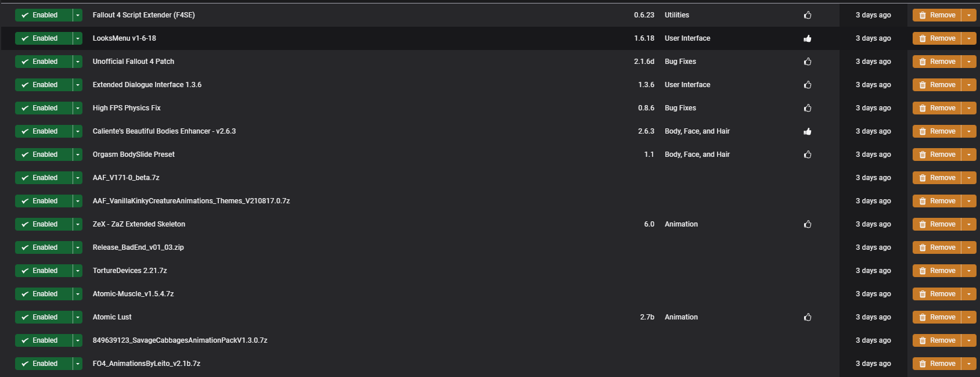This screenshot has height=377, width=980.
Task: Click the thumbs-up icon for LooksMenu v1-6-18
Action: [x=808, y=38]
